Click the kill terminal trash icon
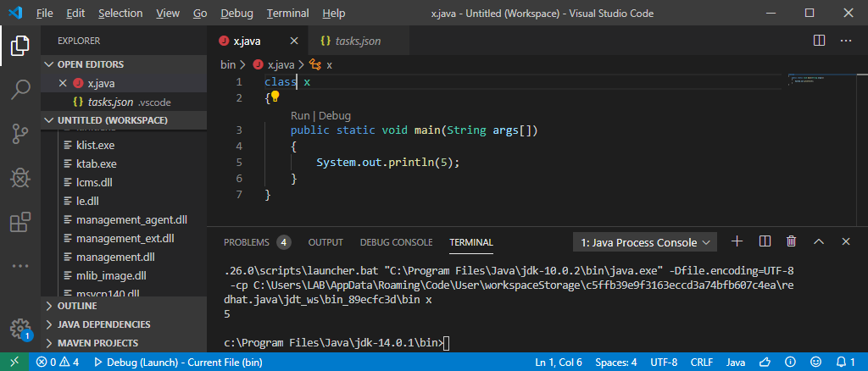 (791, 241)
